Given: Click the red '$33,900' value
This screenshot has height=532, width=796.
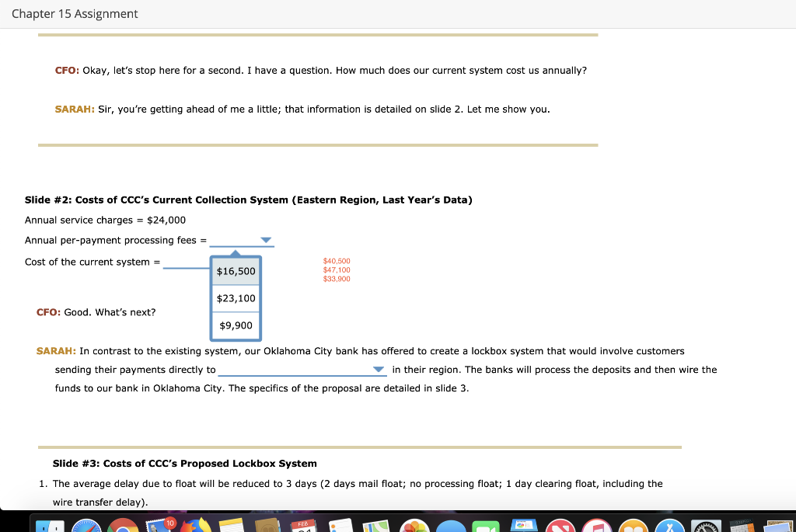Looking at the screenshot, I should point(337,279).
